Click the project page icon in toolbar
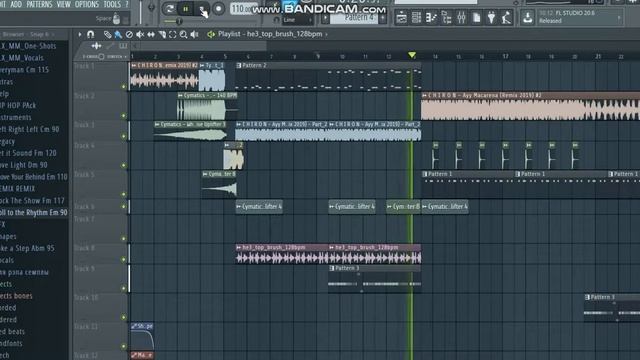 pyautogui.click(x=476, y=18)
